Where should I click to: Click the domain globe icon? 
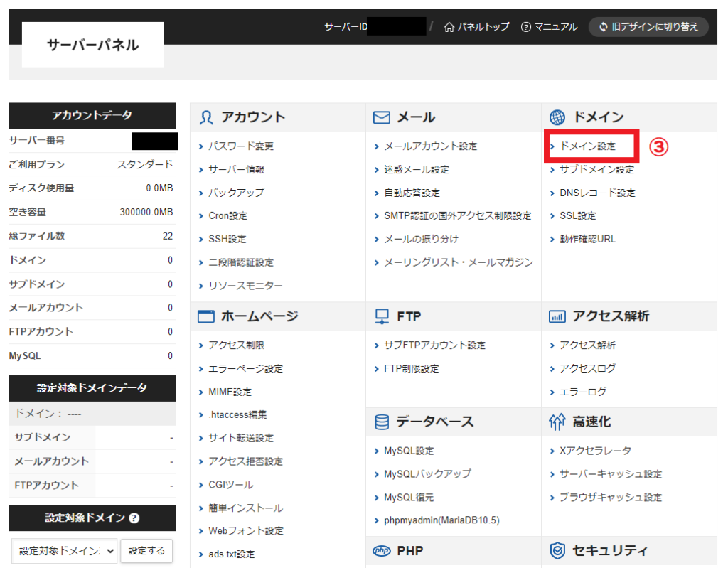click(x=557, y=117)
